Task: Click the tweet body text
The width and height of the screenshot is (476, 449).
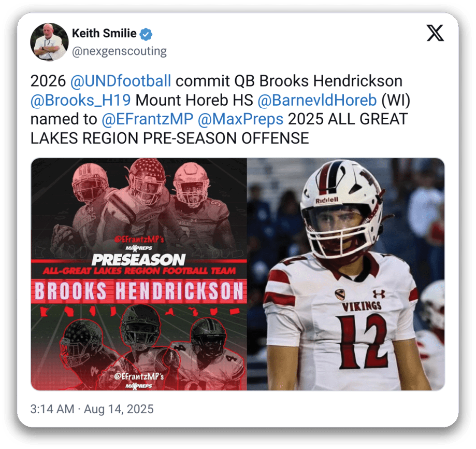Action: (x=220, y=110)
